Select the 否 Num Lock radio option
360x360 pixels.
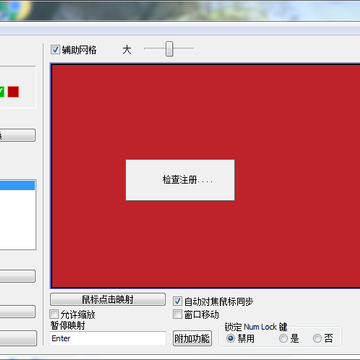pyautogui.click(x=317, y=339)
